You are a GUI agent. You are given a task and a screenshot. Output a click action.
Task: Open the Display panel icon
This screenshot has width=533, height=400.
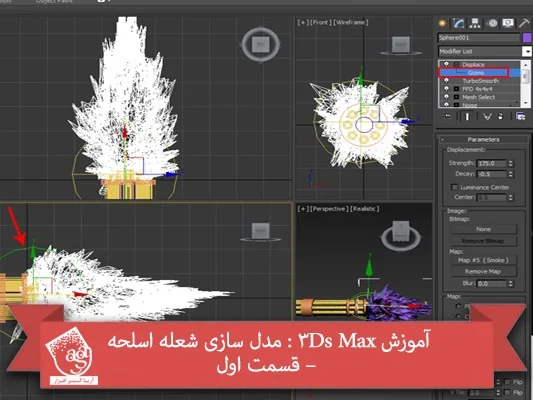[x=508, y=23]
